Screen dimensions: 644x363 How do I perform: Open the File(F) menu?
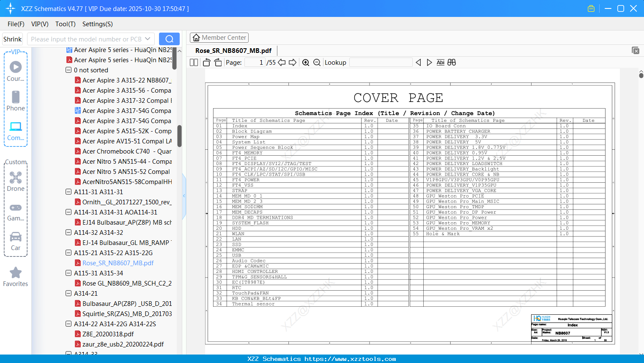16,24
